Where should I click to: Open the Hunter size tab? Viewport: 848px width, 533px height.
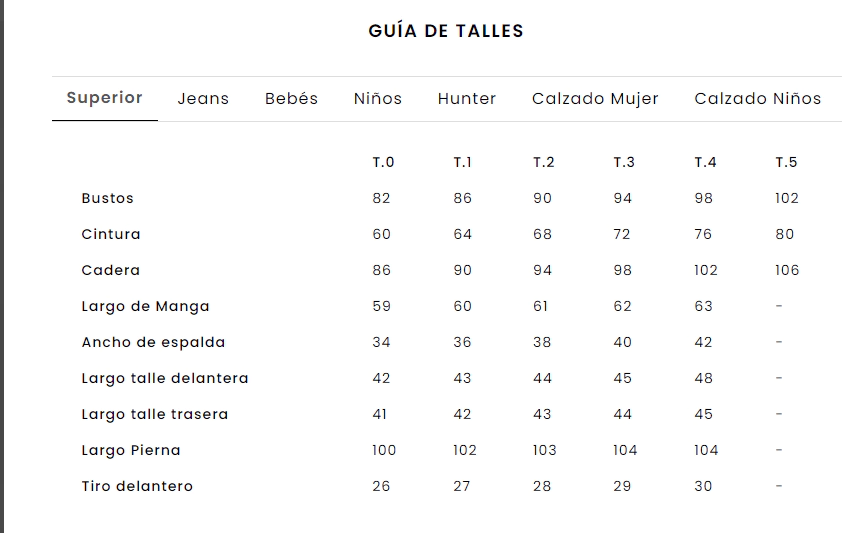[x=467, y=98]
